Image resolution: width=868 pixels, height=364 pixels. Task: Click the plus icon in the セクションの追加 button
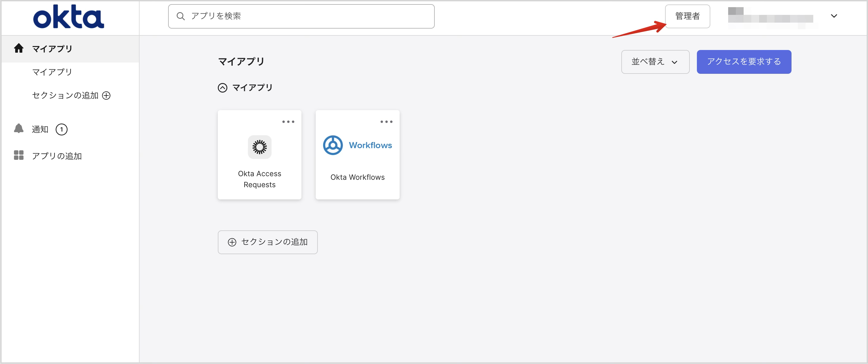tap(232, 242)
